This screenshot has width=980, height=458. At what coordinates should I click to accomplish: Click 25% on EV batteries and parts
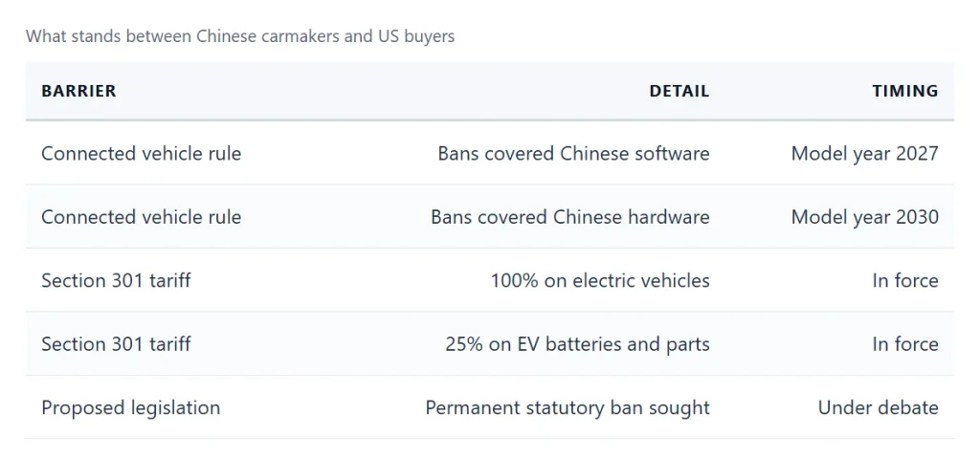[x=577, y=344]
